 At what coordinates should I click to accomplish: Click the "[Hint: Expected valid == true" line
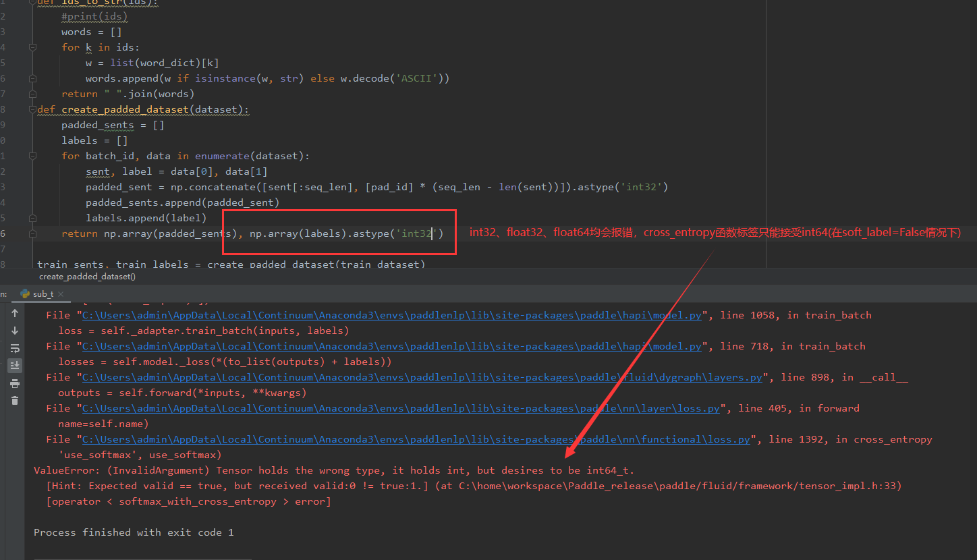[x=474, y=486]
